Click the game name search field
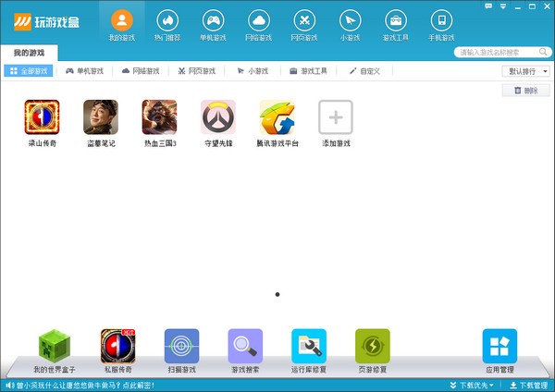This screenshot has width=555, height=392. coord(499,53)
